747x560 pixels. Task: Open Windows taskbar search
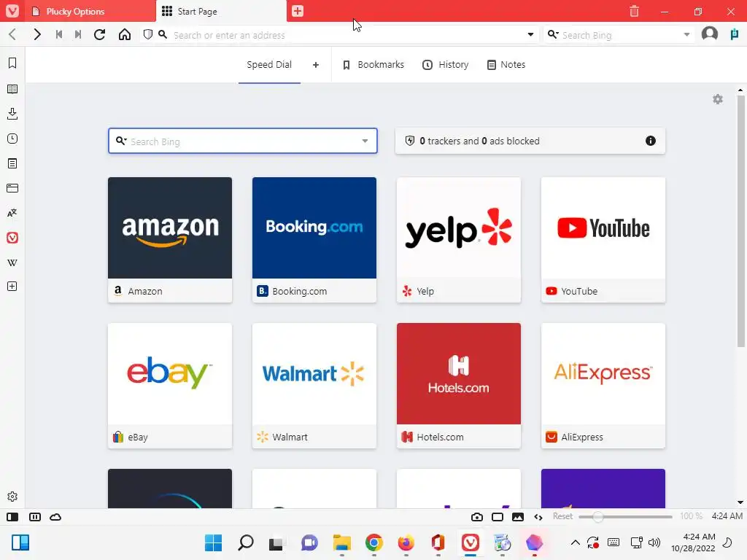[x=246, y=542]
